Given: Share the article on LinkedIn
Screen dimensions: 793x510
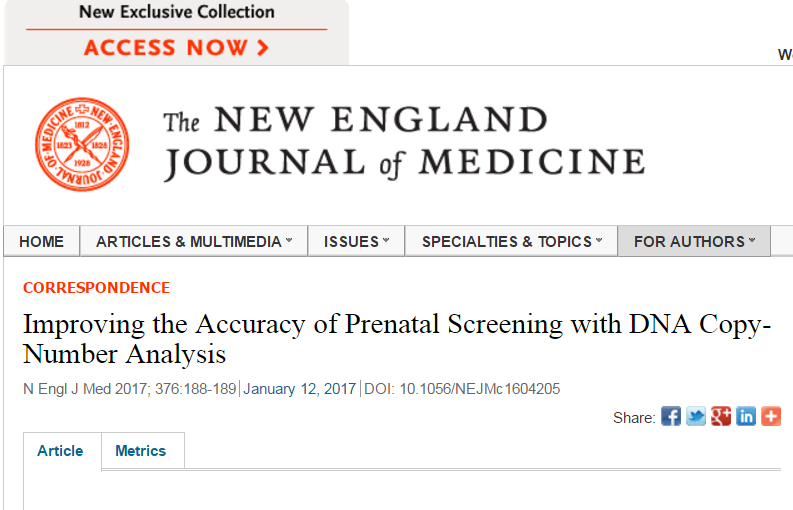Looking at the screenshot, I should (x=745, y=416).
